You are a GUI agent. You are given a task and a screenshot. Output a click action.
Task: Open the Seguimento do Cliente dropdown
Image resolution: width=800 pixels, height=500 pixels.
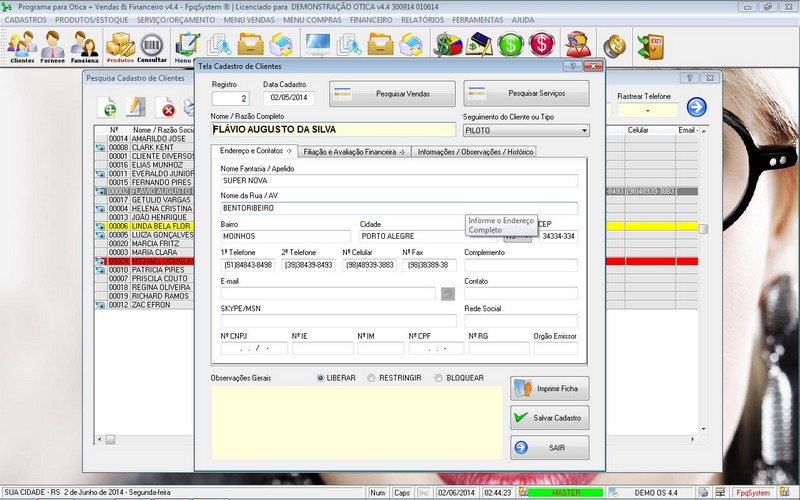pos(583,130)
